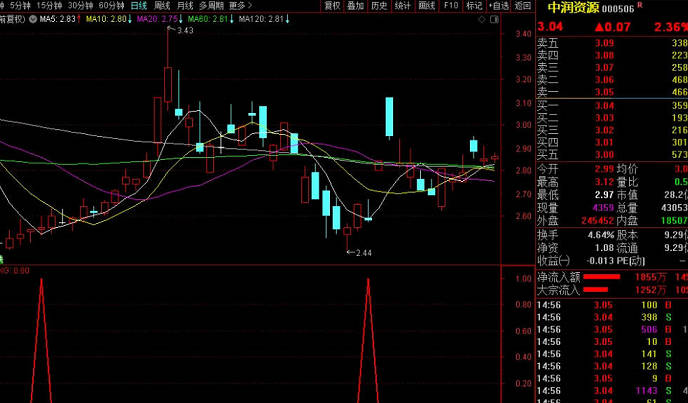
Task: Click the 买四 bid price 3.01
Action: (x=604, y=143)
